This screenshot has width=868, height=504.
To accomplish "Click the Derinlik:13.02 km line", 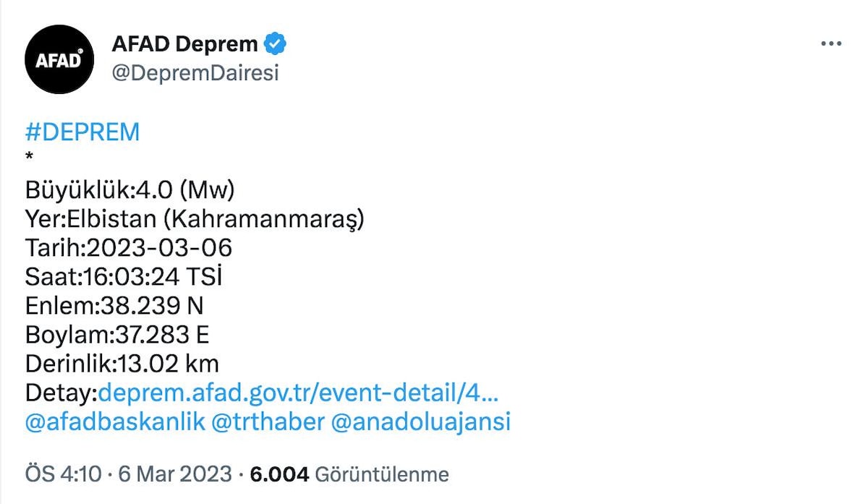I will click(x=122, y=364).
